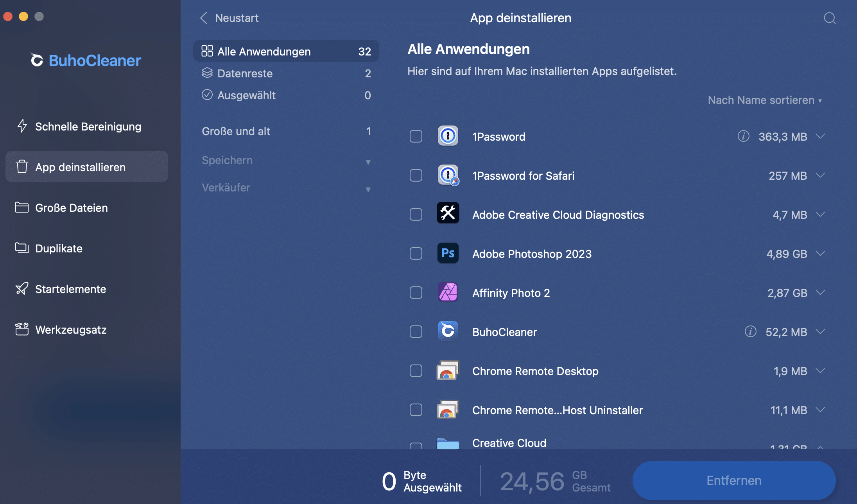Click the rocket Startelemente icon

(x=22, y=289)
